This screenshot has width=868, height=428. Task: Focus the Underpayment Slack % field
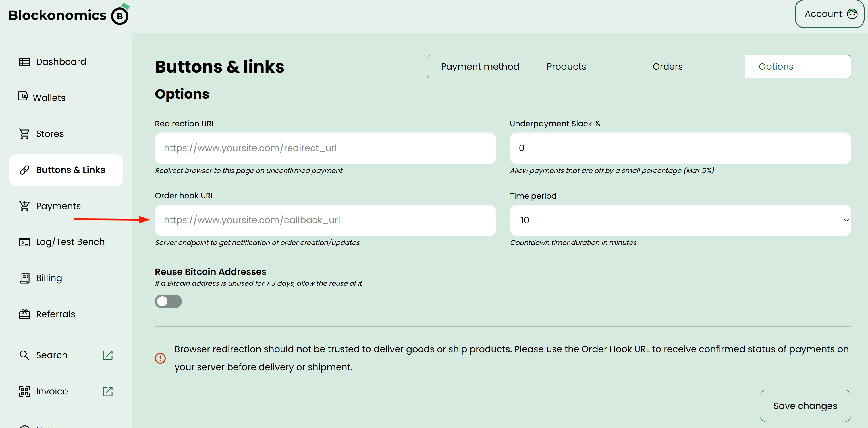tap(680, 148)
